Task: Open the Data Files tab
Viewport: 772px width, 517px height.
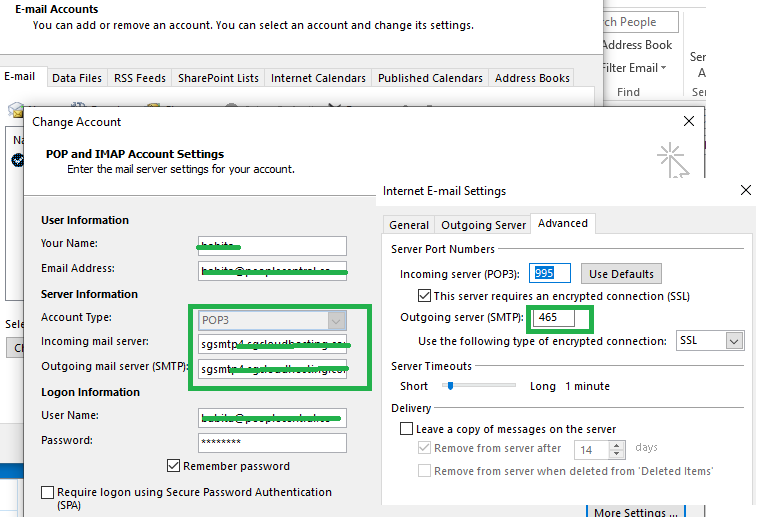Action: (77, 78)
